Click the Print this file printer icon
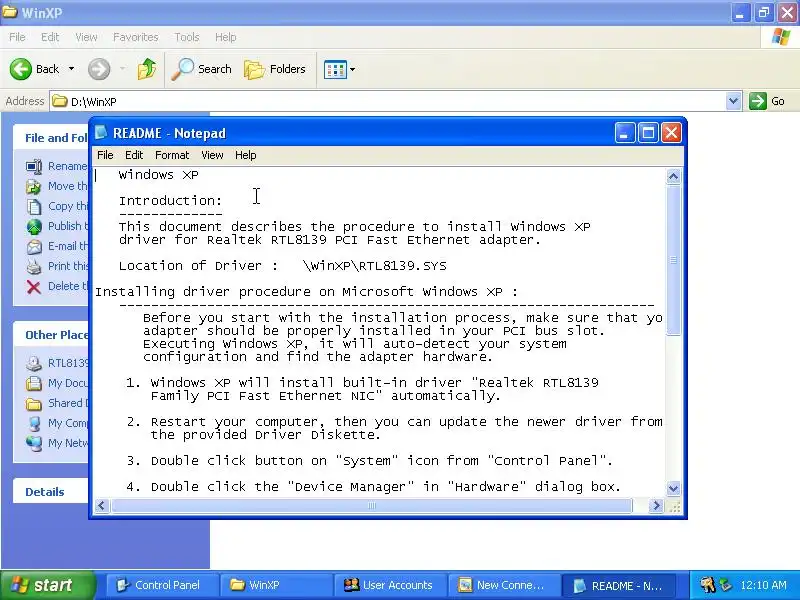The image size is (800, 600). (x=34, y=266)
